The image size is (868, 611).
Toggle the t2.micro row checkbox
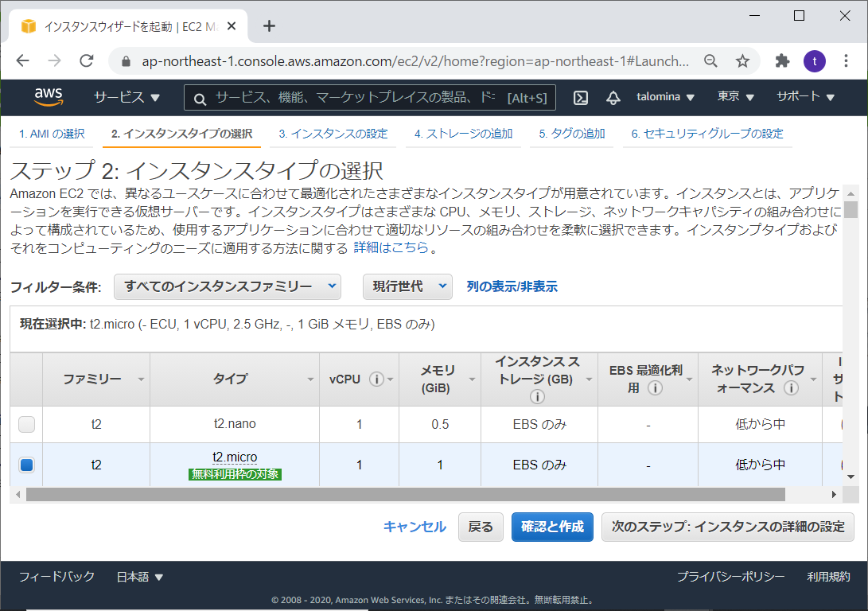tap(26, 465)
